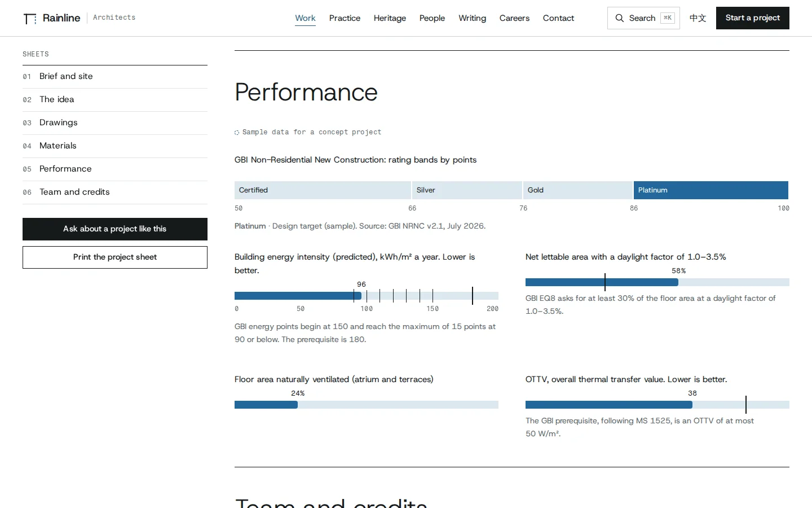
Task: Click the building energy intensity bar
Action: click(x=367, y=296)
